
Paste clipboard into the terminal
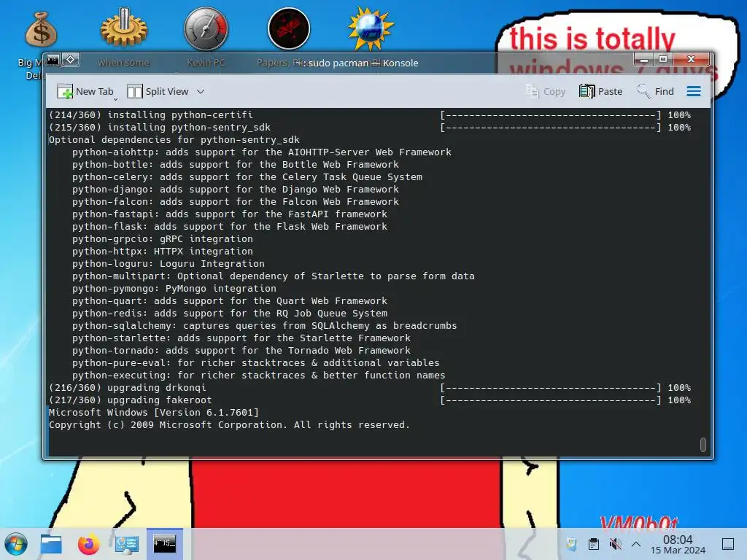click(x=601, y=91)
